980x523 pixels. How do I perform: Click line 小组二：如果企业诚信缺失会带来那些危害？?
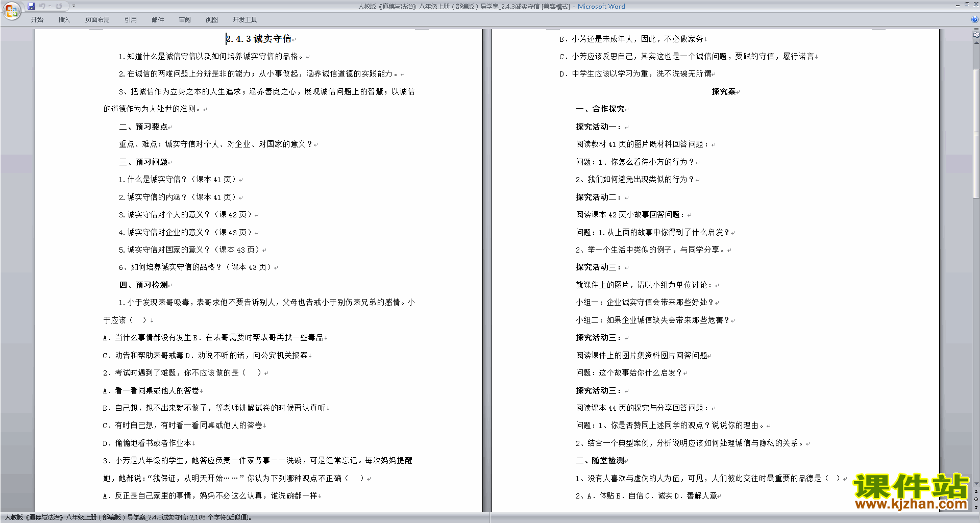point(653,320)
